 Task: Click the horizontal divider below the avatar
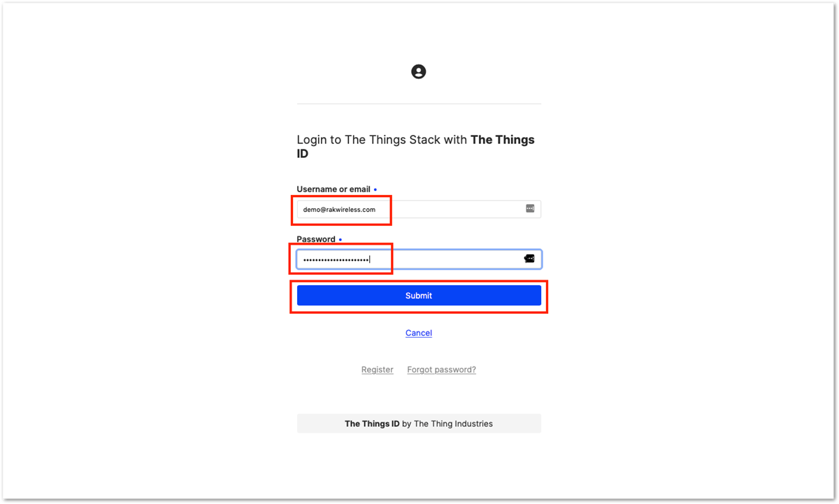tap(419, 103)
